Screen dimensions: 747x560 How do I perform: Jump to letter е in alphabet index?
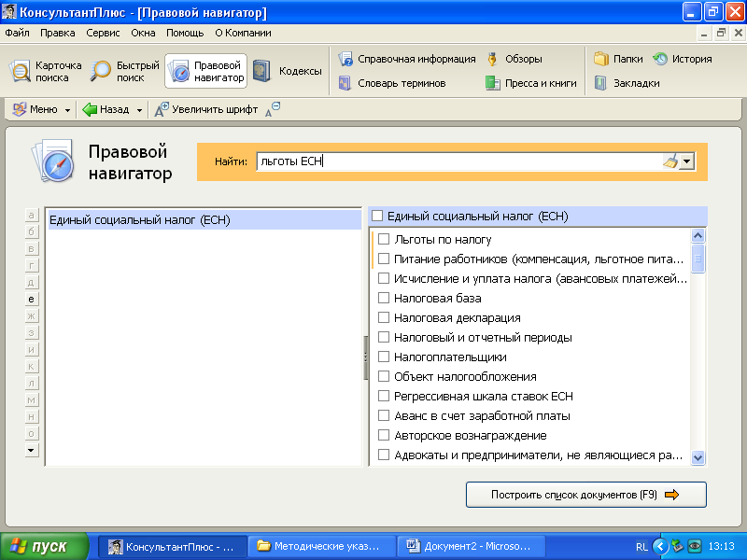coord(32,299)
